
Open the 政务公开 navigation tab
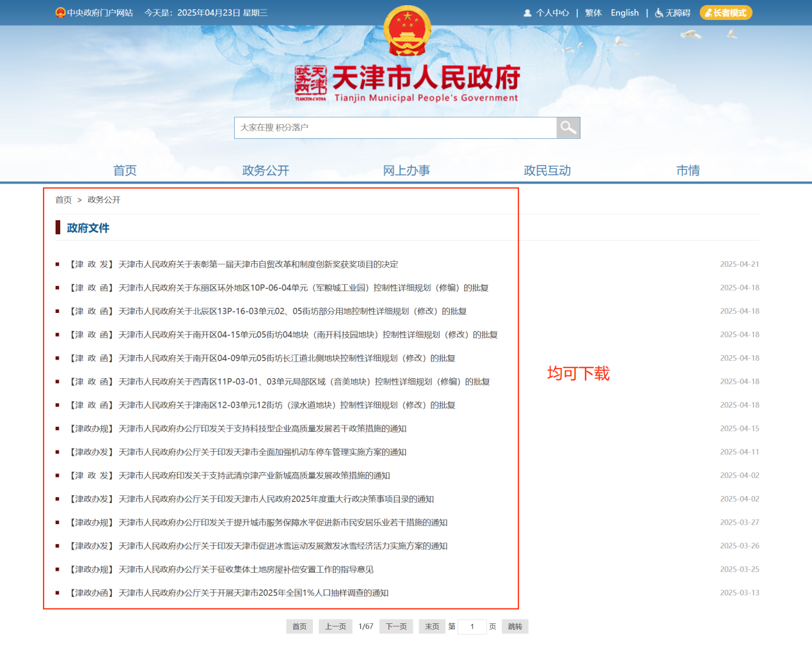pos(266,170)
